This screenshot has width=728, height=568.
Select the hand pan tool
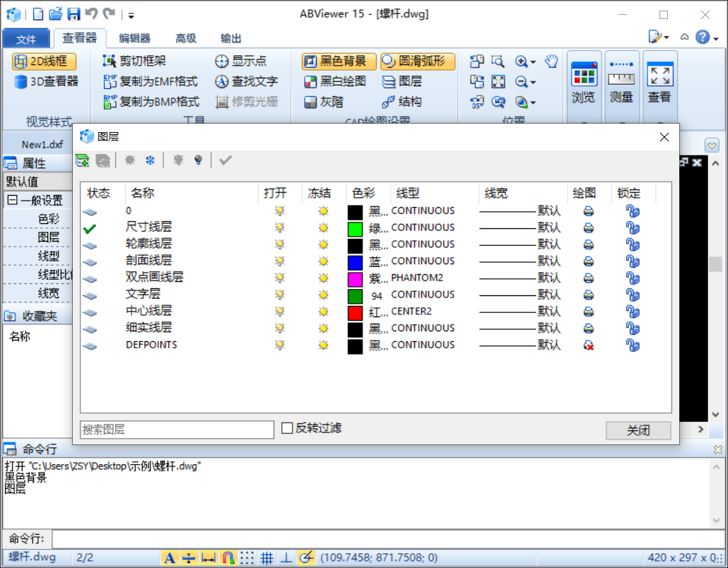[551, 61]
